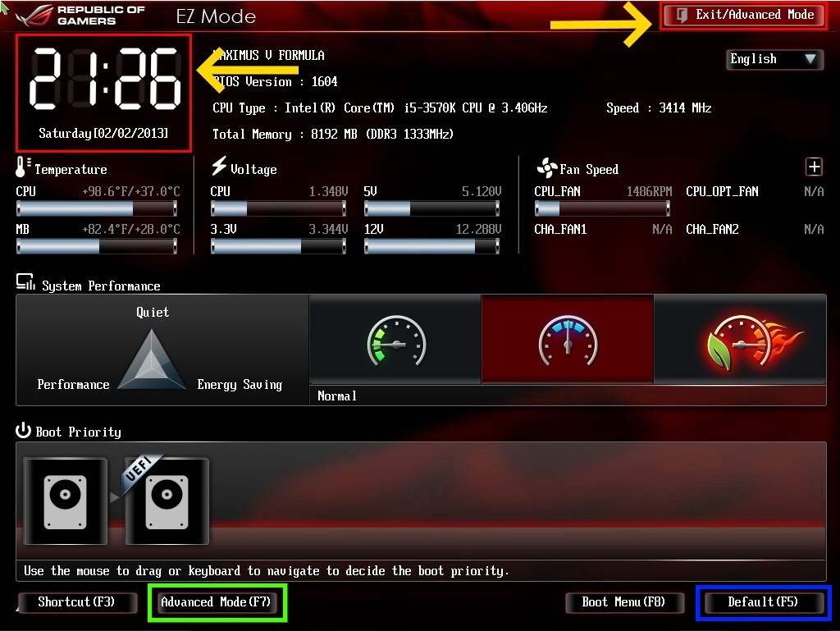The height and width of the screenshot is (631, 840).
Task: Expand fan speed list with plus button
Action: click(x=814, y=167)
